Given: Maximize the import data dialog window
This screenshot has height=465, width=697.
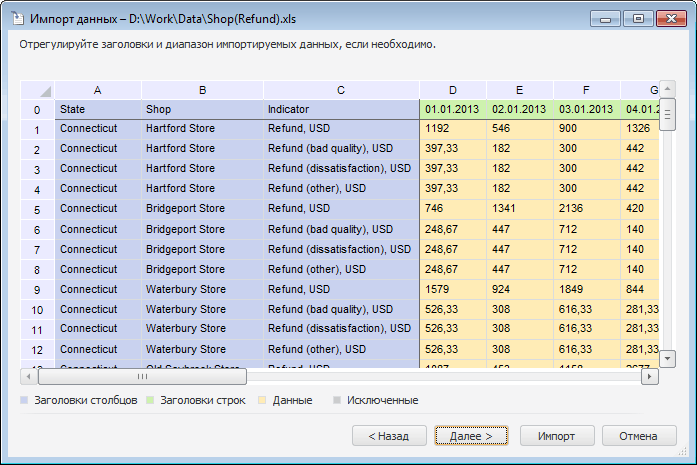Looking at the screenshot, I should tap(637, 18).
